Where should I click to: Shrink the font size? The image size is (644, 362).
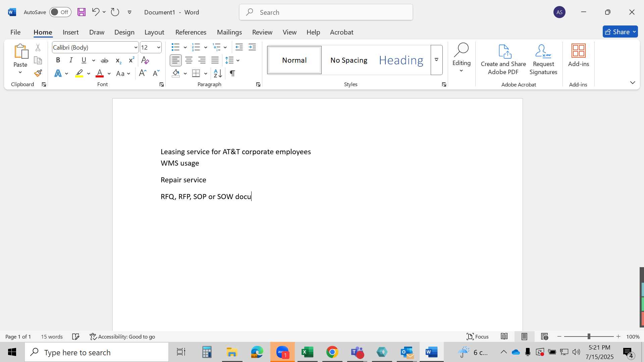pos(156,73)
